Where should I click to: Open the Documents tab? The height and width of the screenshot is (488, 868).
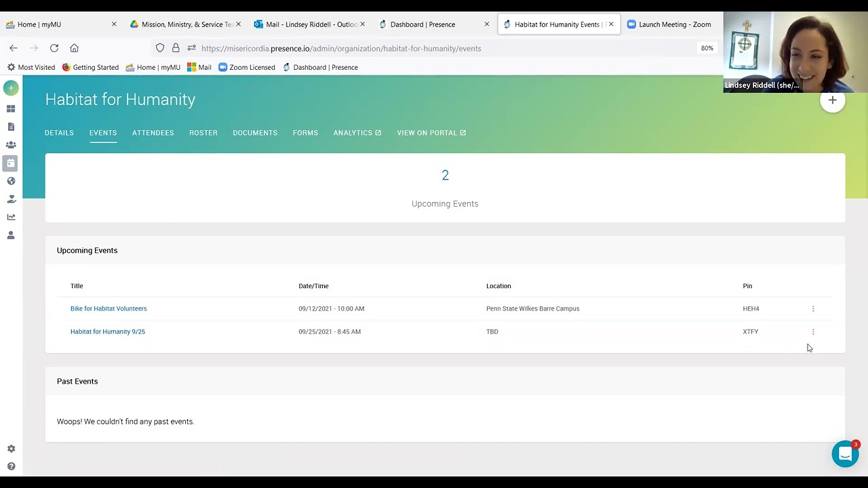[255, 133]
